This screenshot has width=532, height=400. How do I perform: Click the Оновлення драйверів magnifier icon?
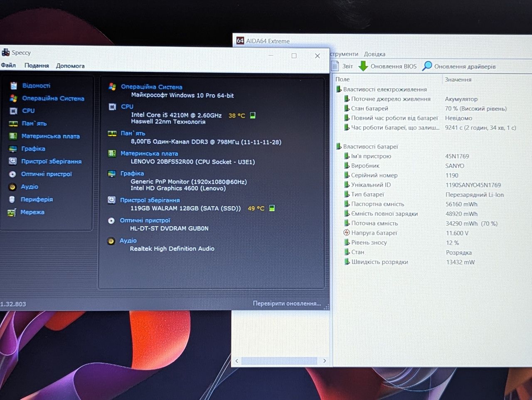click(x=427, y=66)
